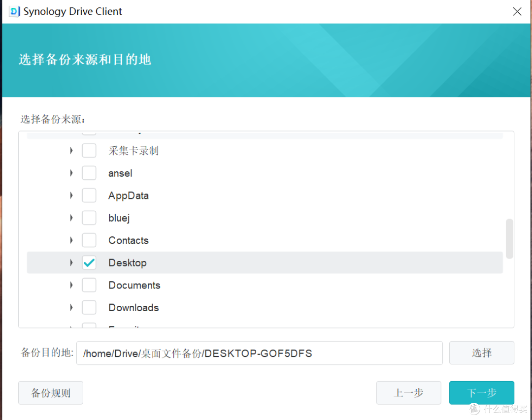The image size is (532, 420).
Task: Expand the ansel folder
Action: (x=71, y=173)
